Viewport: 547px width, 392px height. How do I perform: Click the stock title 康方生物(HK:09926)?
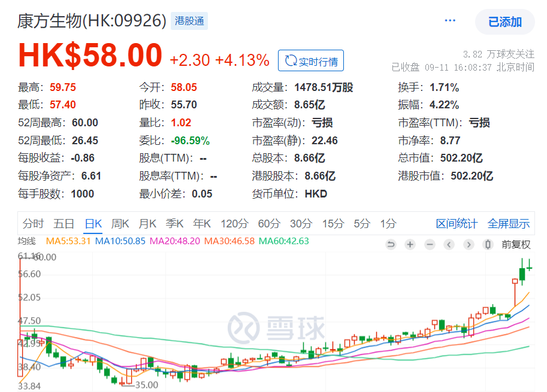[92, 21]
